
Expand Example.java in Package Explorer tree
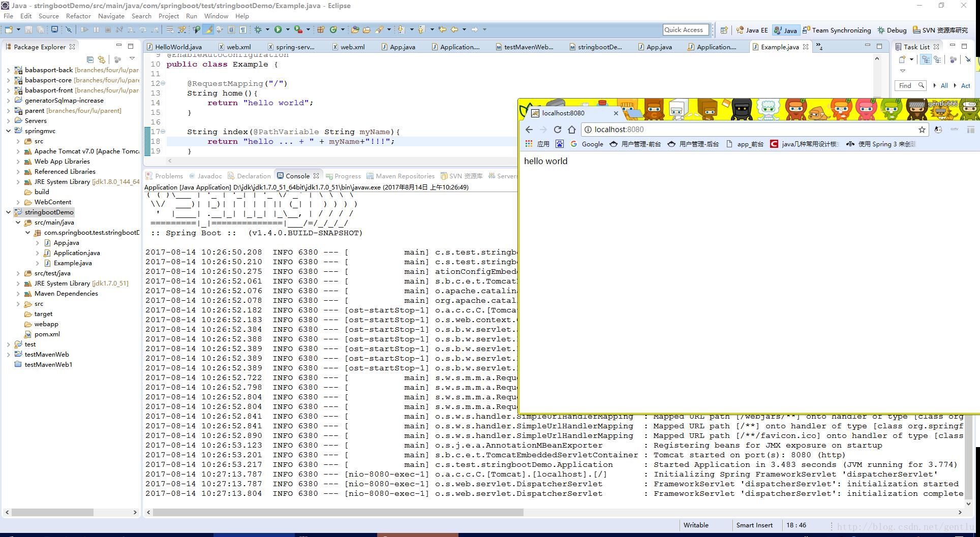[38, 263]
